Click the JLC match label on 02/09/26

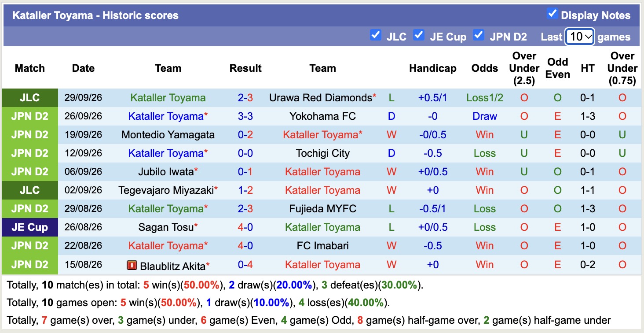29,190
